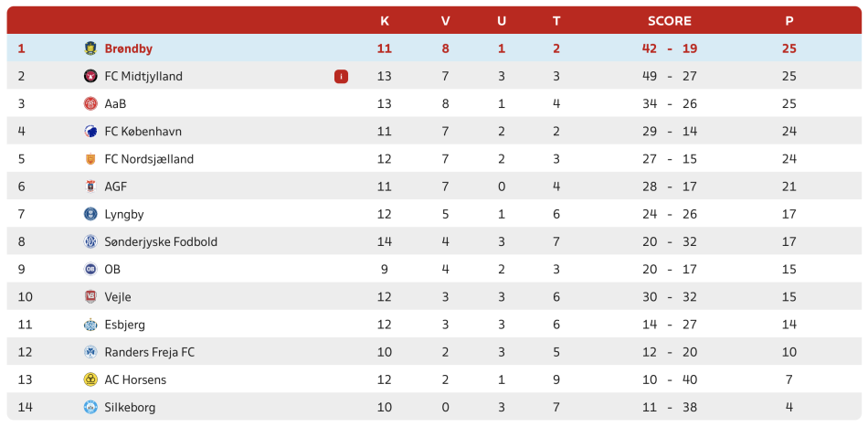Click the Silkeborg club logo
Image resolution: width=868 pixels, height=427 pixels.
coord(90,407)
